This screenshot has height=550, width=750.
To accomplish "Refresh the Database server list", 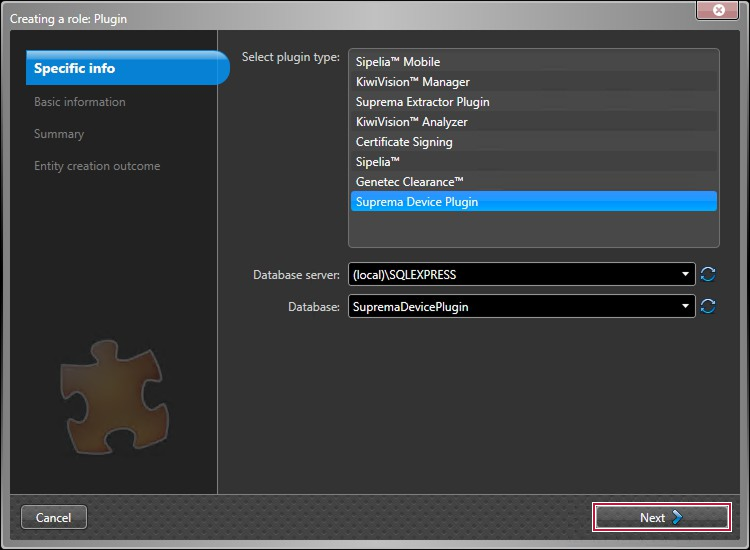I will pyautogui.click(x=708, y=274).
